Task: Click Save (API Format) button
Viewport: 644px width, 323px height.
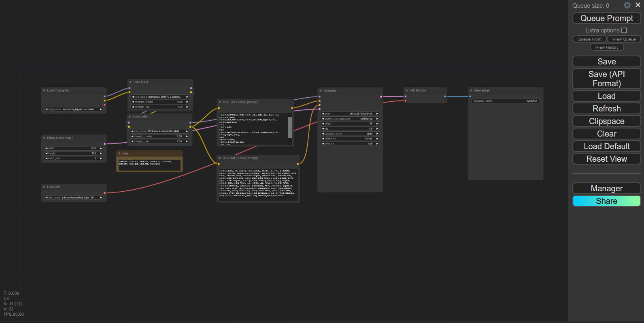Action: [606, 79]
